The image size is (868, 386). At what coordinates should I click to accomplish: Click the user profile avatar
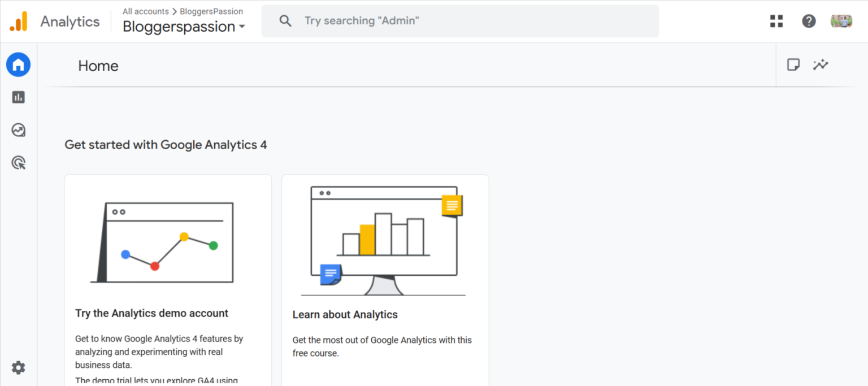(841, 21)
